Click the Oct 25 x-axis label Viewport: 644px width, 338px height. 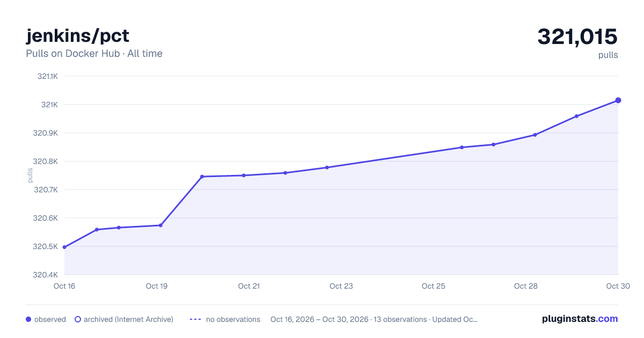[434, 286]
